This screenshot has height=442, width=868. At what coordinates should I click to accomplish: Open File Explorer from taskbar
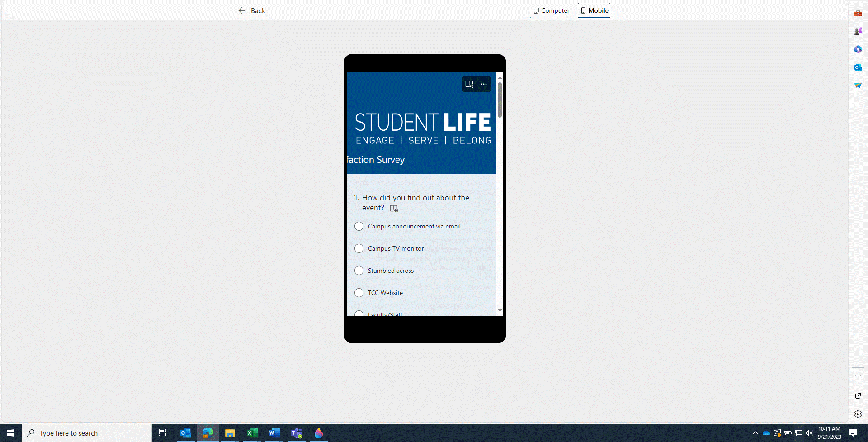pyautogui.click(x=230, y=433)
